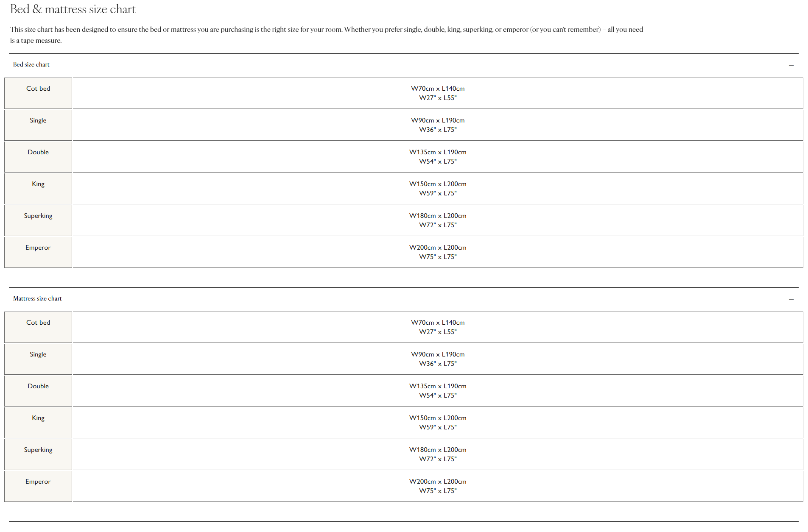Click Emperor label in the mattress size chart
This screenshot has width=808, height=532.
(38, 482)
